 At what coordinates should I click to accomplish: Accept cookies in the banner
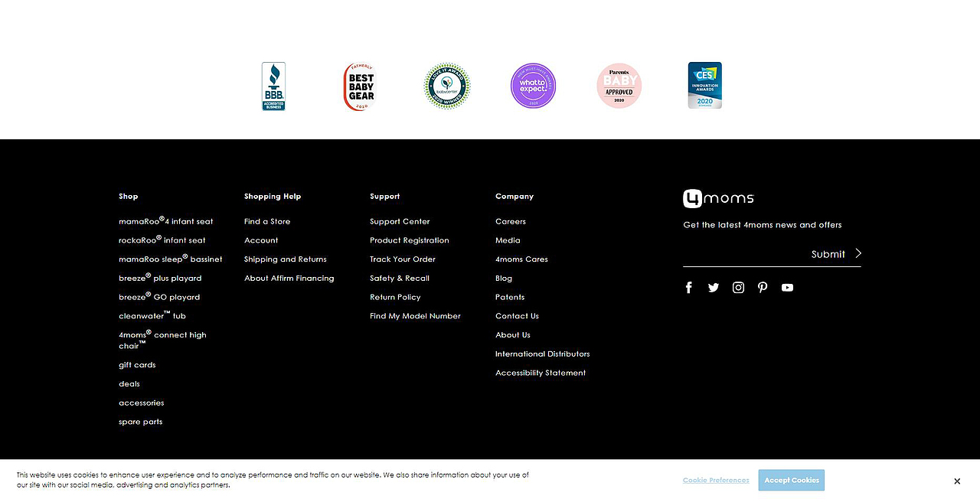[x=792, y=480]
